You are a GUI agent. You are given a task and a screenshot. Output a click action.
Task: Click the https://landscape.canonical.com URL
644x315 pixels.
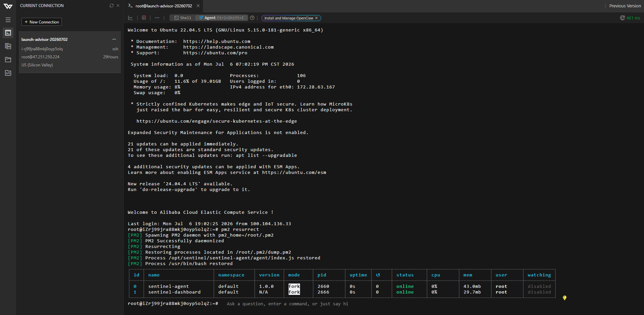click(x=229, y=47)
